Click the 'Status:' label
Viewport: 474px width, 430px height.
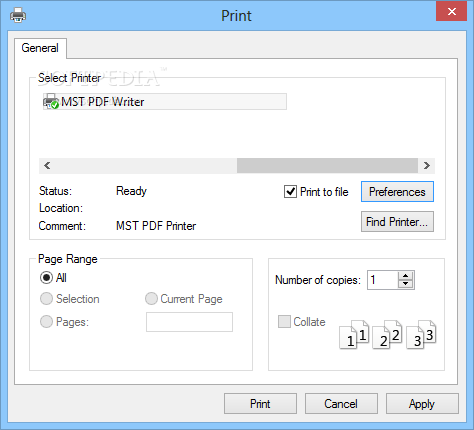pyautogui.click(x=55, y=191)
